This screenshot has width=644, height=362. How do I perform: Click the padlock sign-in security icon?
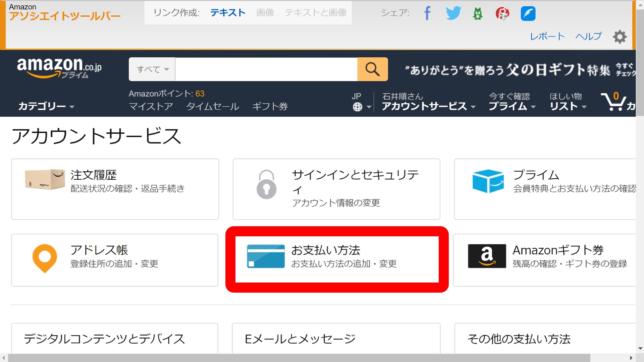click(266, 184)
